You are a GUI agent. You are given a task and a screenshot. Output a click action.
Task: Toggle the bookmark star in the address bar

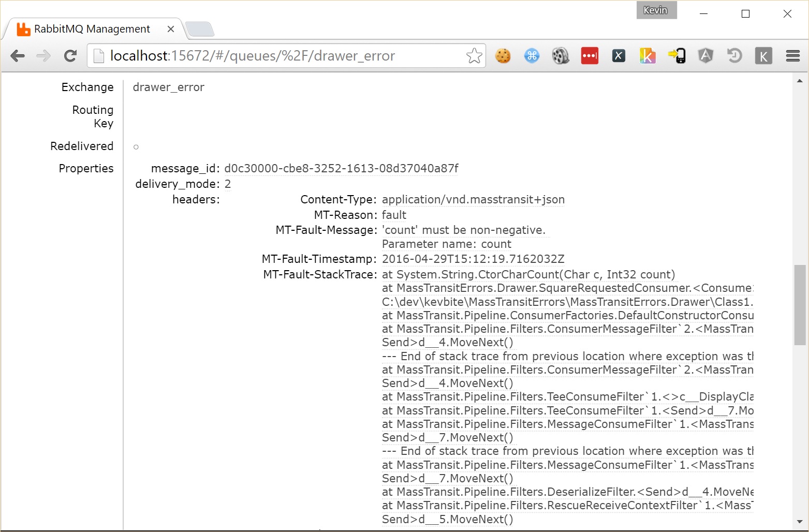pyautogui.click(x=474, y=55)
